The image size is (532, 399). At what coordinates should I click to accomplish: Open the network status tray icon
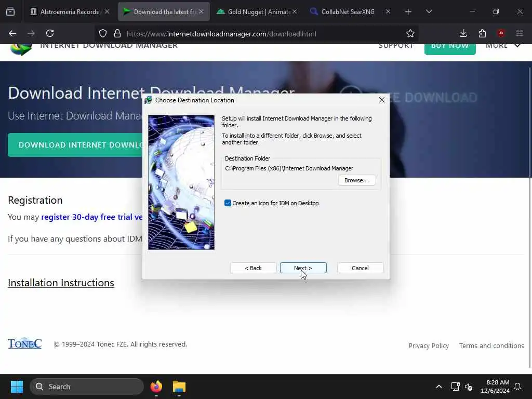[455, 387]
